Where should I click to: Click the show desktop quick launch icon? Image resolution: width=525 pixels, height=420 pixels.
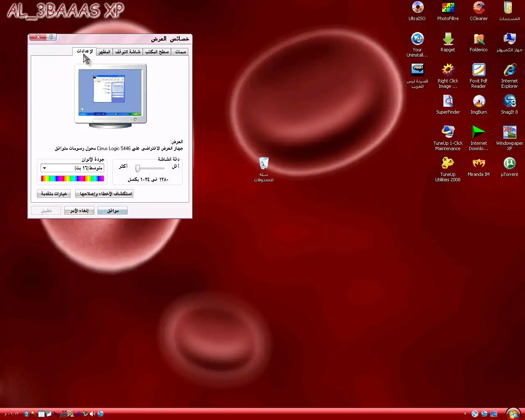coord(494,414)
